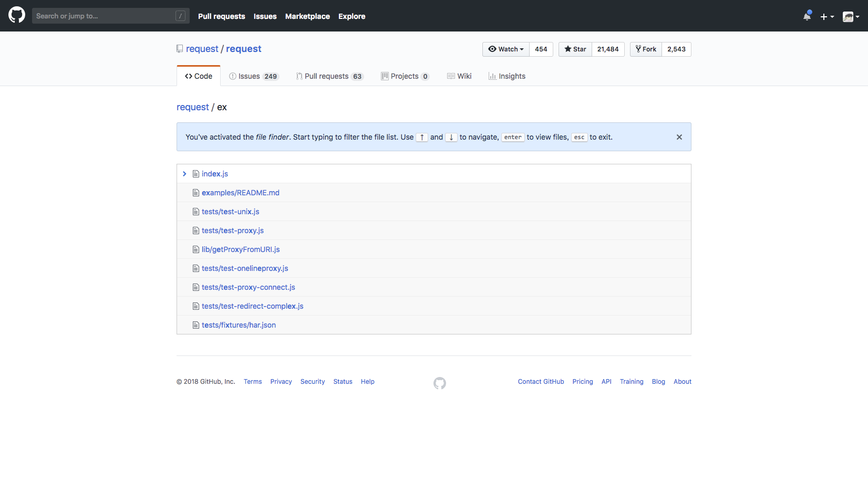Click the GitHub Octocat logo in header
The height and width of the screenshot is (482, 868).
tap(17, 15)
